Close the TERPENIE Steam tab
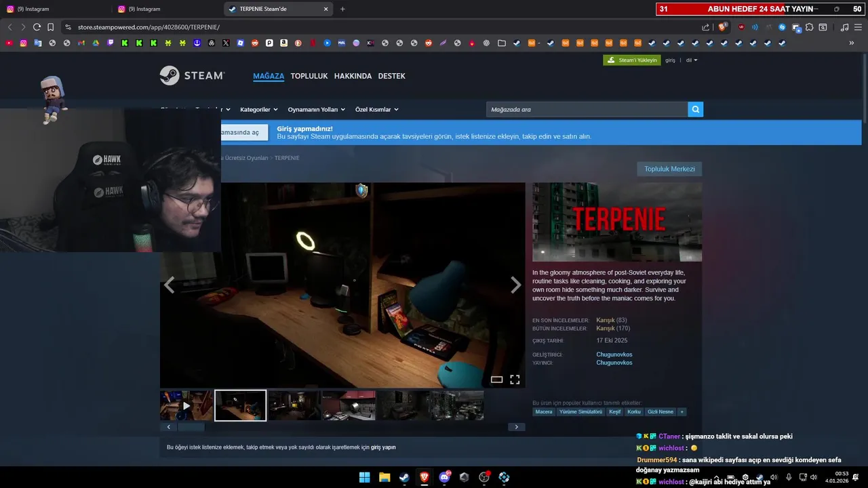Viewport: 868px width, 488px height. click(325, 9)
